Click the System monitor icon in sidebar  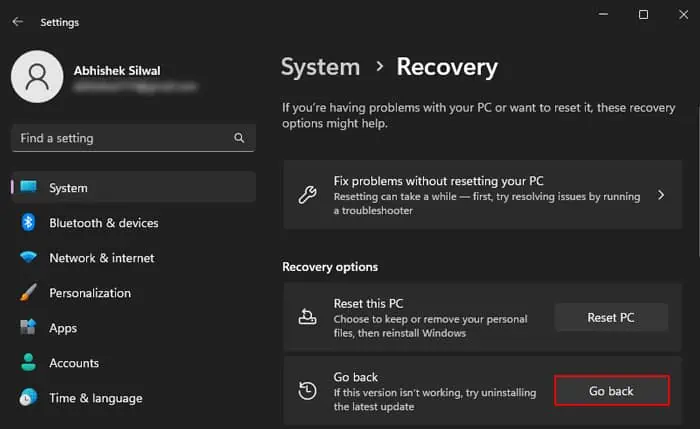click(29, 188)
